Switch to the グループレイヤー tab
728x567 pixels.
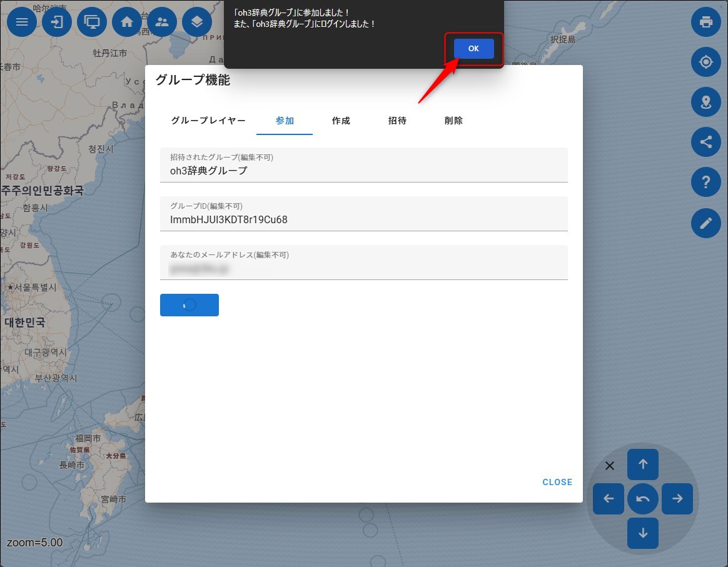[208, 121]
